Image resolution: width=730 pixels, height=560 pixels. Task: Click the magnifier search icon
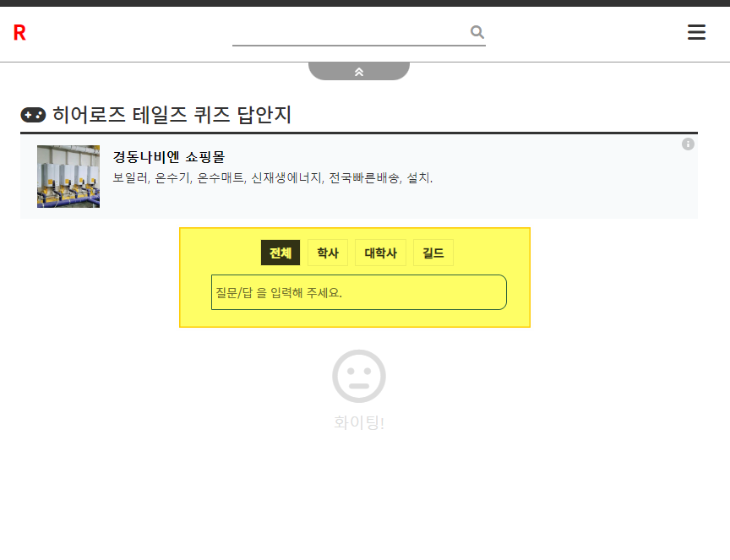[x=477, y=32]
